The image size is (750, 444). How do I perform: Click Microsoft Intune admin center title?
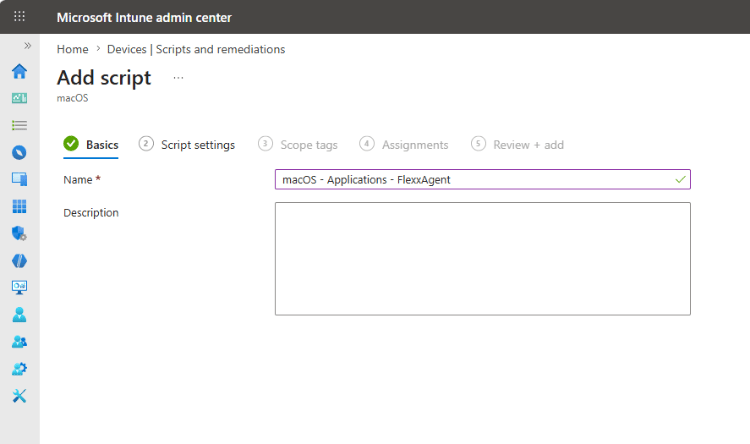coord(144,18)
